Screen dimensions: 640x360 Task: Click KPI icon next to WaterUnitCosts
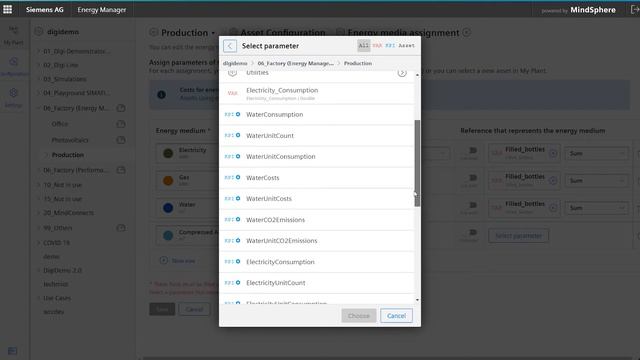pyautogui.click(x=232, y=198)
